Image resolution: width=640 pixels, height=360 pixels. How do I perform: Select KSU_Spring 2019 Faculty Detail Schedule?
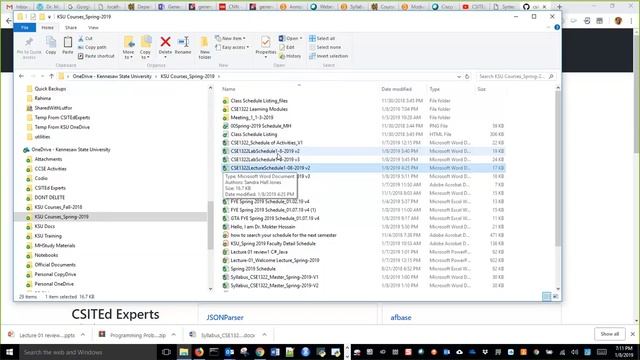point(273,243)
